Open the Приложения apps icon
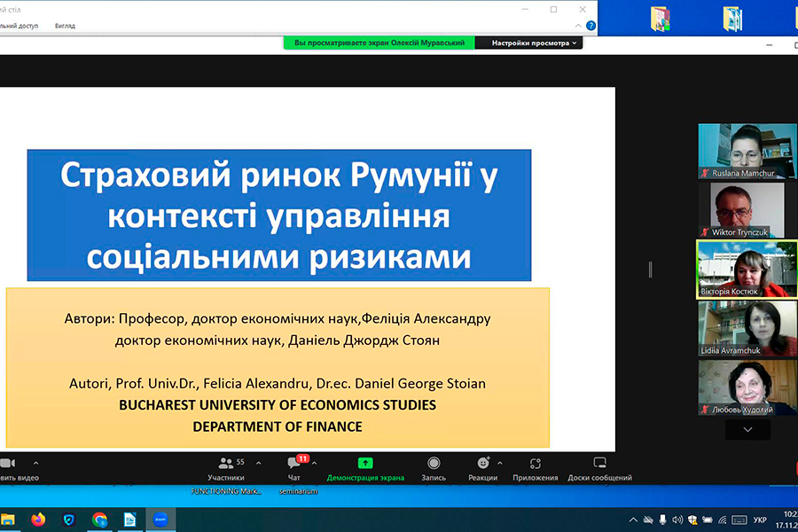This screenshot has height=532, width=798. [x=535, y=468]
